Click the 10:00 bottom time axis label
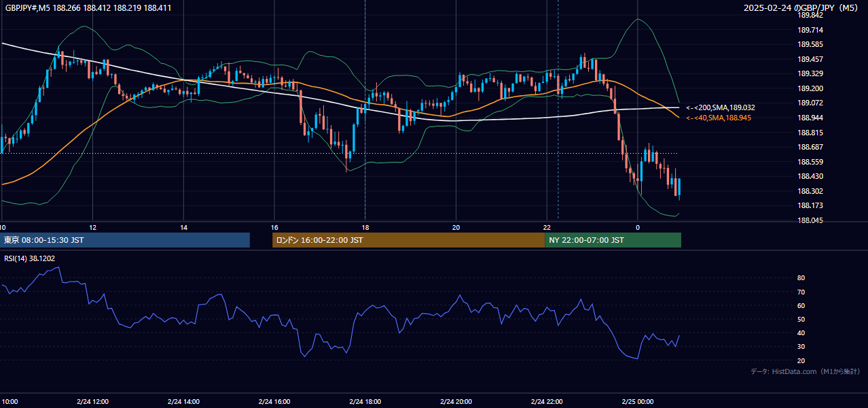 click(x=10, y=401)
